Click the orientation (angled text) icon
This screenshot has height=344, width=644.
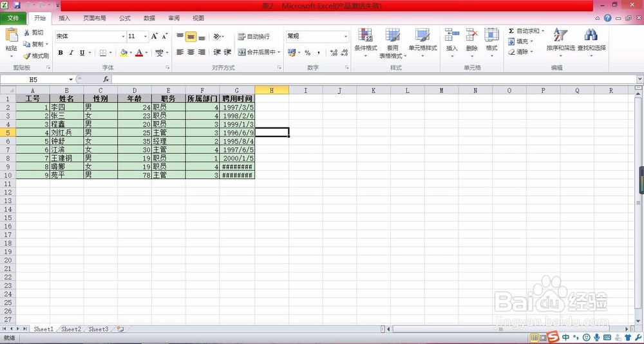(x=217, y=37)
